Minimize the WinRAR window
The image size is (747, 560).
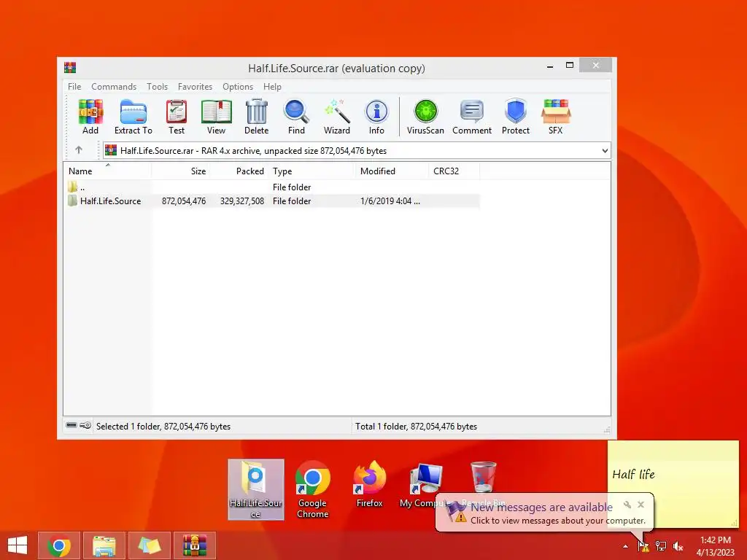point(550,66)
